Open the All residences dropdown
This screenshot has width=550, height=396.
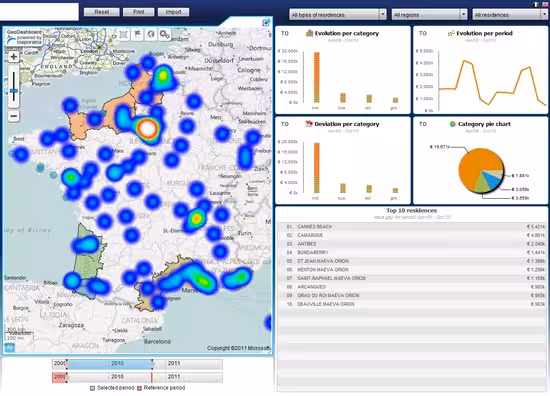(x=510, y=15)
